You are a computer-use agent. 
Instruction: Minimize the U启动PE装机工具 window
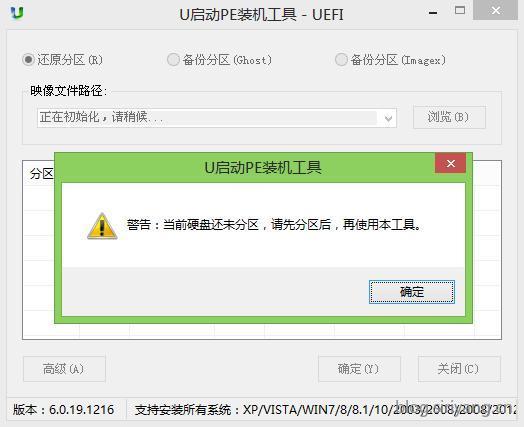[433, 12]
